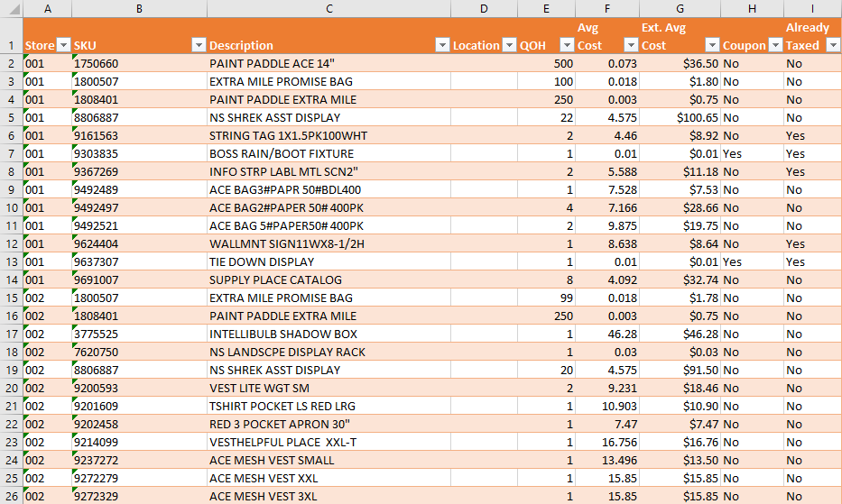Click the SKU header cell
The width and height of the screenshot is (842, 504).
pyautogui.click(x=139, y=36)
